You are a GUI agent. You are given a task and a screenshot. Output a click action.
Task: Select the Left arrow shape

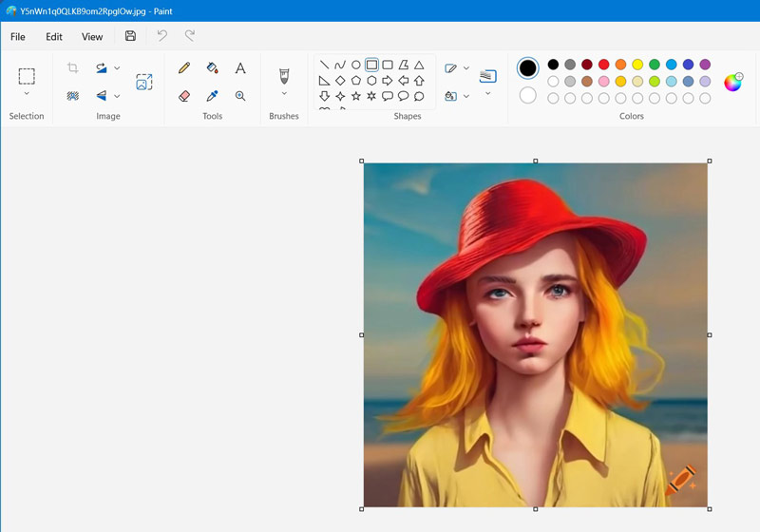coord(403,81)
